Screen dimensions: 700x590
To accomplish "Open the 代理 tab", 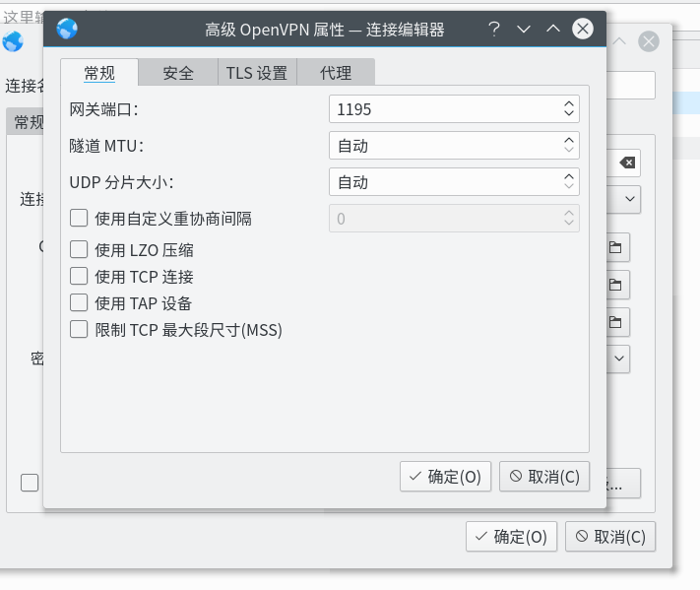I will [x=336, y=72].
